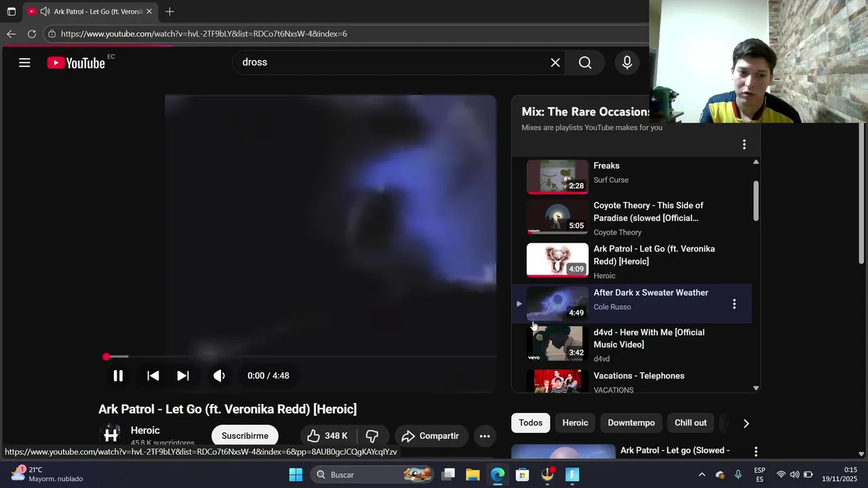The image size is (868, 488).
Task: Select the Todos filter chip
Action: coord(530,423)
